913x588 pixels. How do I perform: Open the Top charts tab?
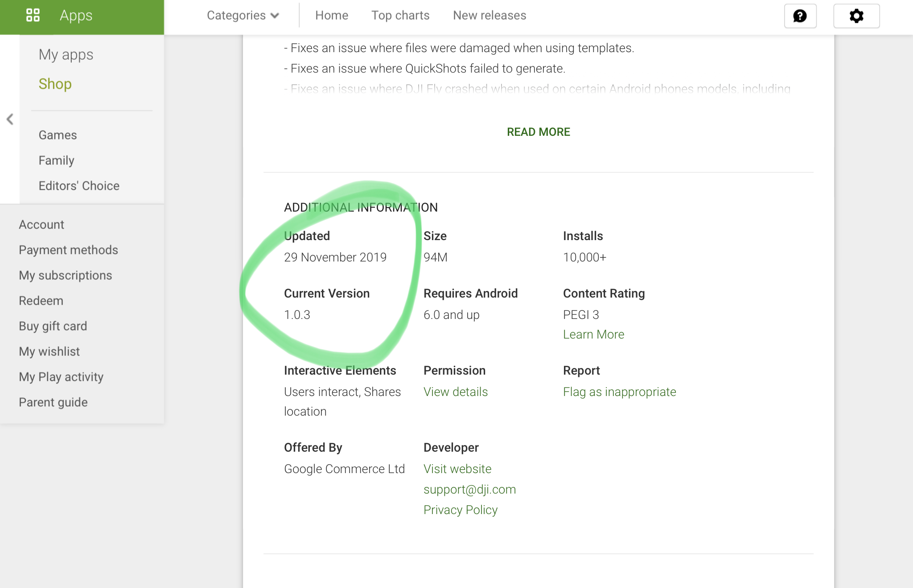[400, 16]
